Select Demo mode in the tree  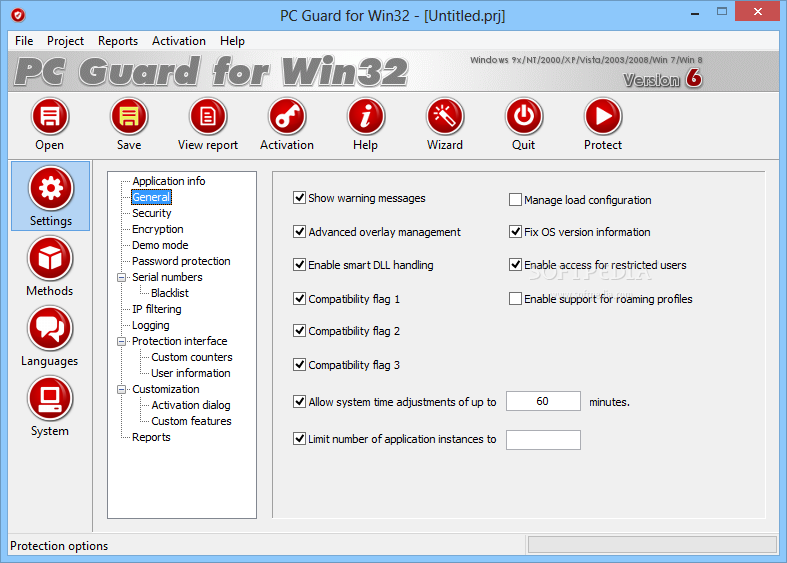coord(160,245)
